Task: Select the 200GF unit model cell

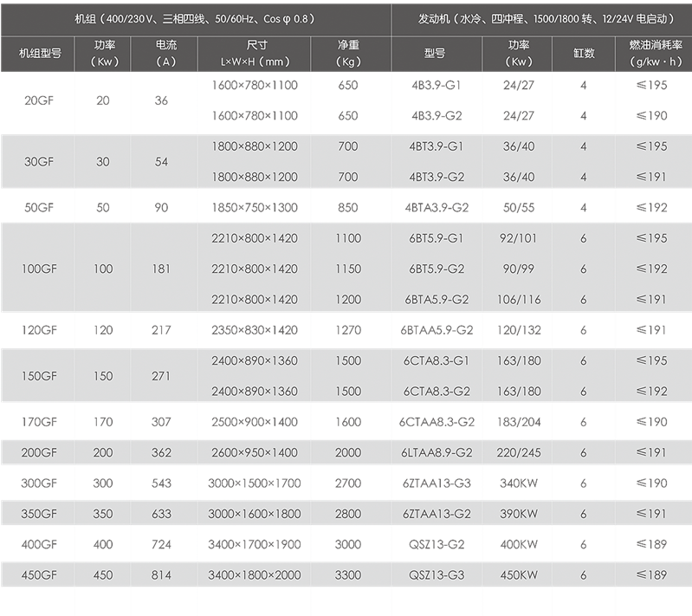Action: 39,452
